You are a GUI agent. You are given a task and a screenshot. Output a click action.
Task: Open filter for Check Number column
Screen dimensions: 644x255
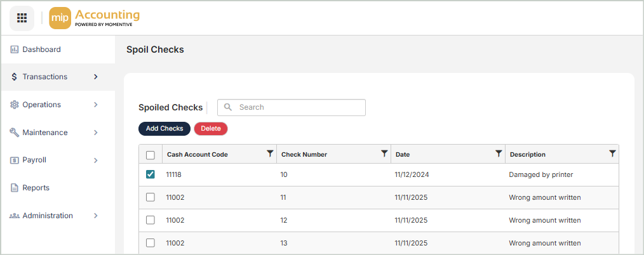pyautogui.click(x=384, y=154)
